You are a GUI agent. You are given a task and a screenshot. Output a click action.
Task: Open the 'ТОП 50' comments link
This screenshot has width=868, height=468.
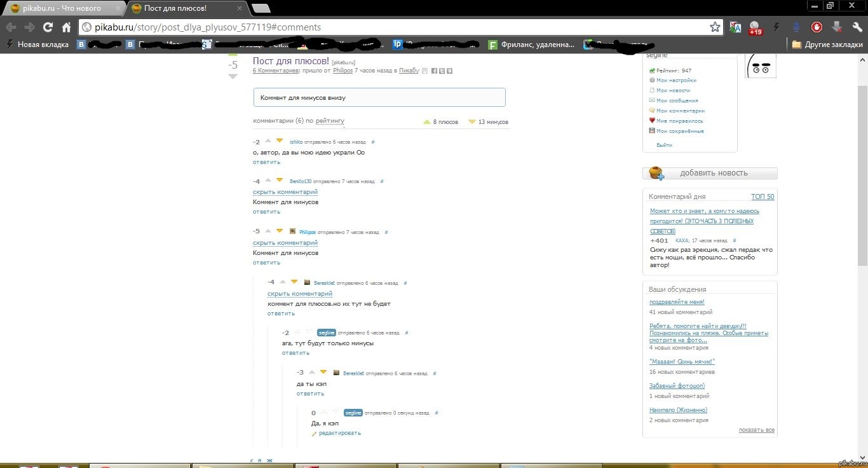point(763,197)
